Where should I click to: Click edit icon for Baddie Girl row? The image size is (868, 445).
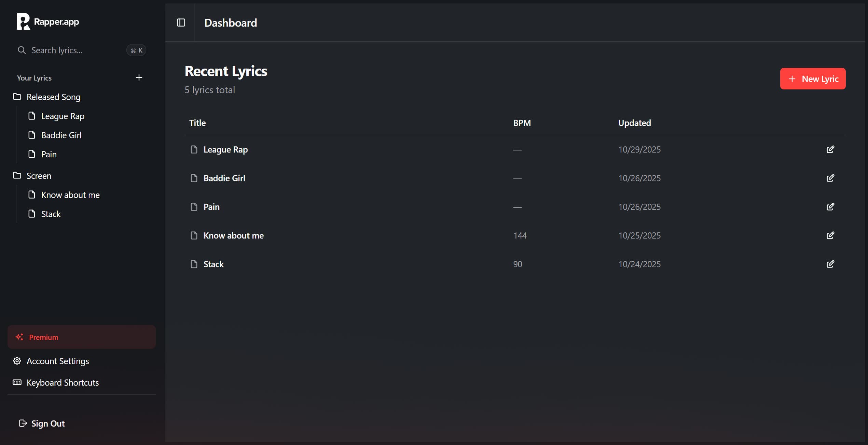click(x=830, y=178)
